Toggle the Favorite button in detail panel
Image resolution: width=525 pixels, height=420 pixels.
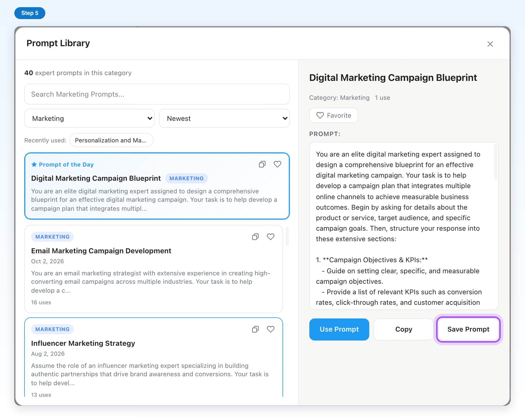[x=333, y=115]
